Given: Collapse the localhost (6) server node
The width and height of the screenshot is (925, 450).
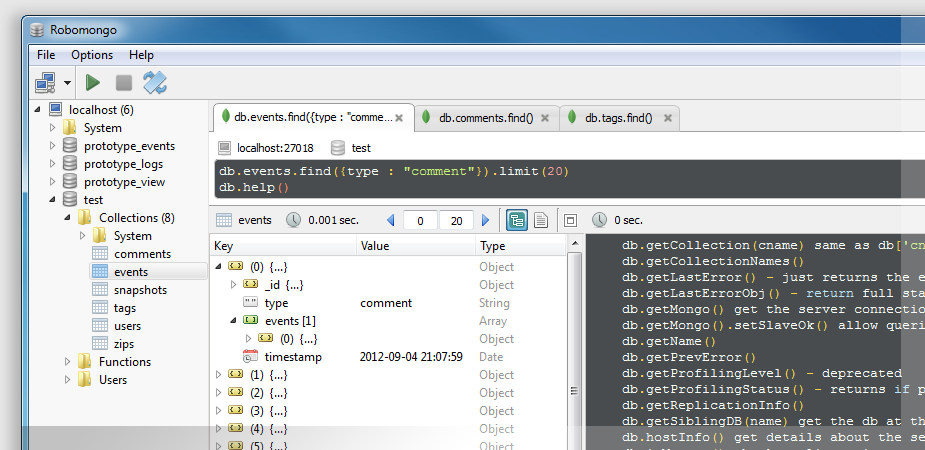Looking at the screenshot, I should click(38, 110).
